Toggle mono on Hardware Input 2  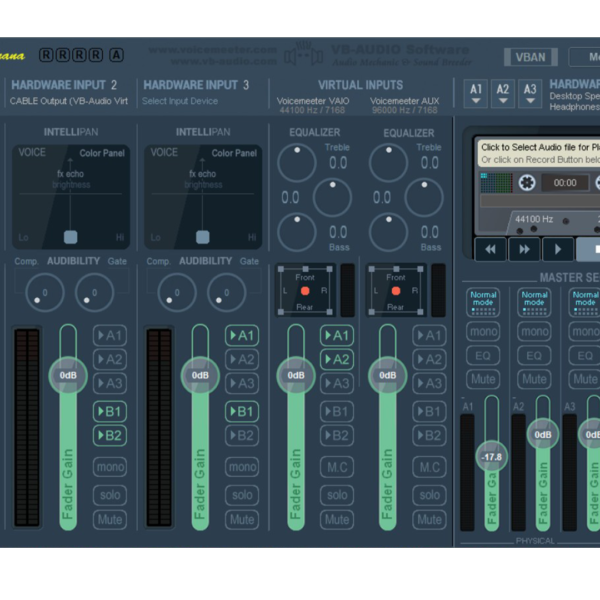(x=110, y=467)
